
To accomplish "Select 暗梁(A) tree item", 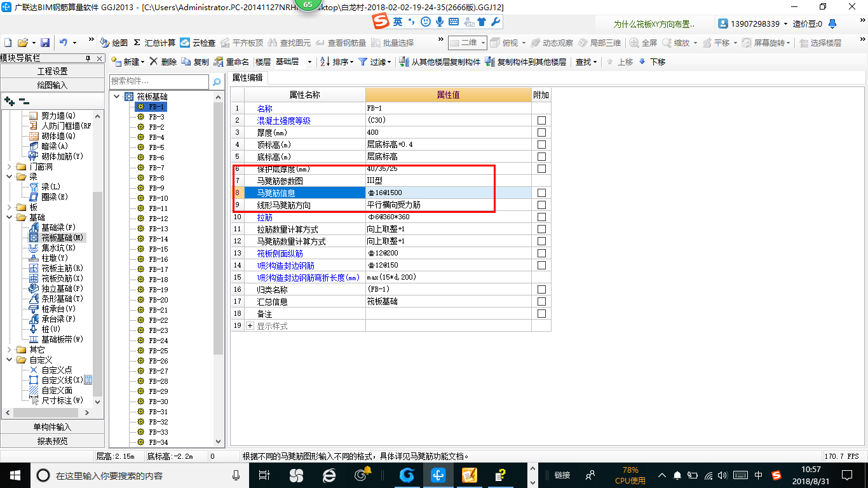I will click(55, 146).
